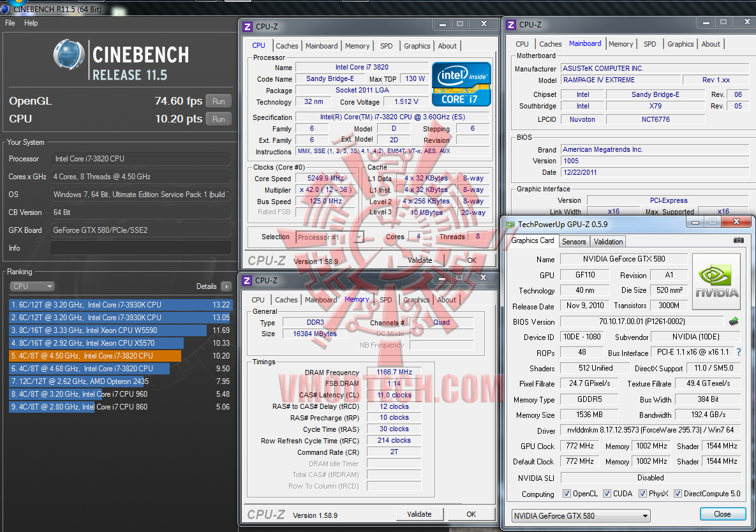Click the Command Rate 2T value
Viewport: 756px width, 532px height.
tap(394, 452)
